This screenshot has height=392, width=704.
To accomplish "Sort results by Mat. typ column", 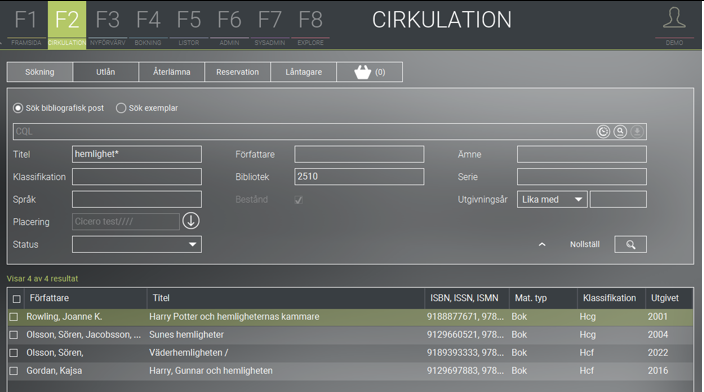I will (x=531, y=298).
